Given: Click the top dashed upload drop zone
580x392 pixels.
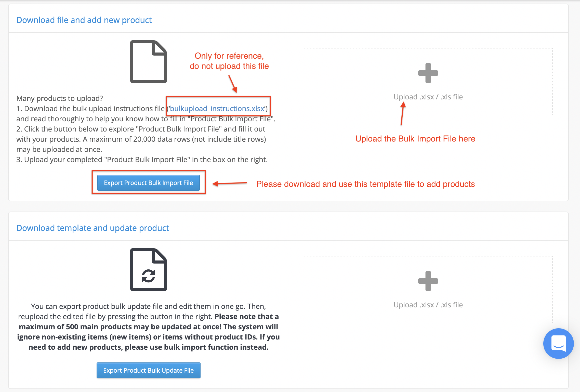Looking at the screenshot, I should click(x=428, y=82).
